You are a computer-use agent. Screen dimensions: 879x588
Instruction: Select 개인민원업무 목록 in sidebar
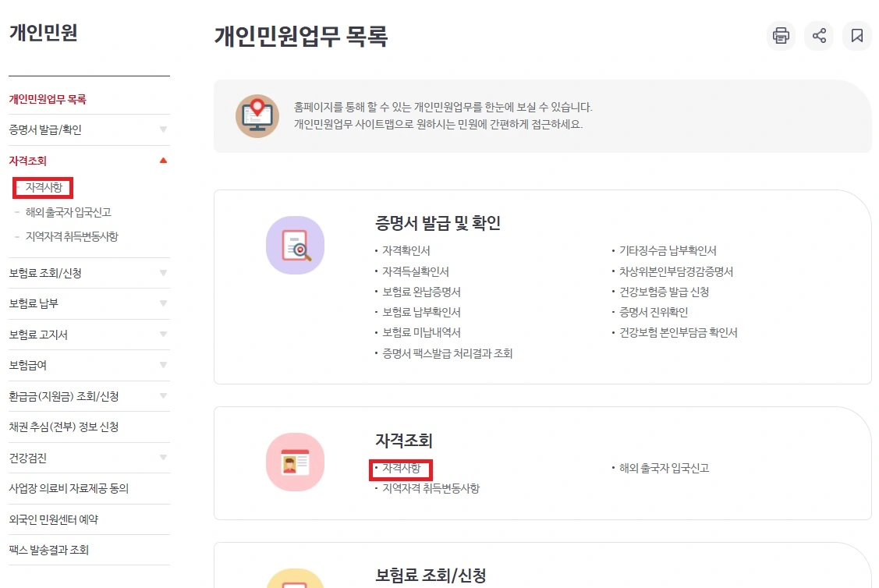[51, 99]
